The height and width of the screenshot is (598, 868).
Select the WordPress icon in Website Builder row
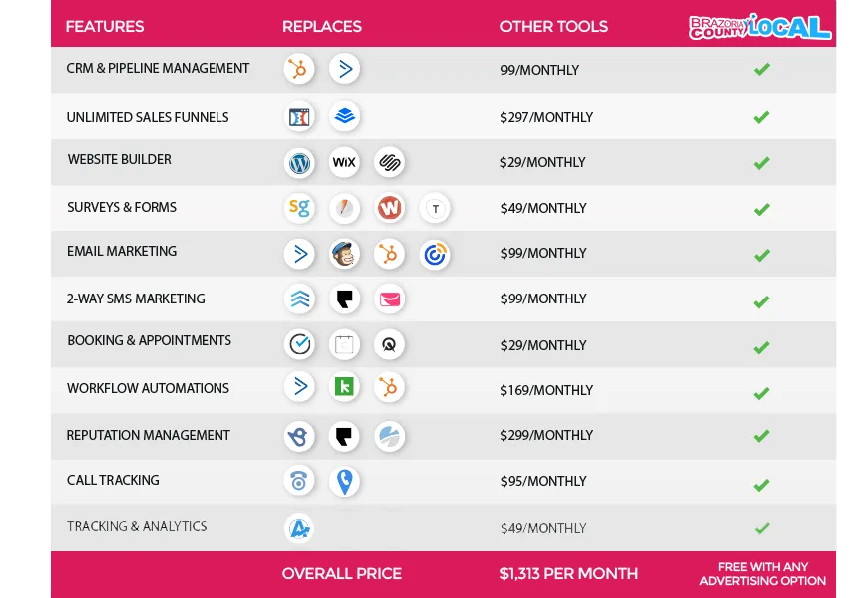pyautogui.click(x=299, y=163)
